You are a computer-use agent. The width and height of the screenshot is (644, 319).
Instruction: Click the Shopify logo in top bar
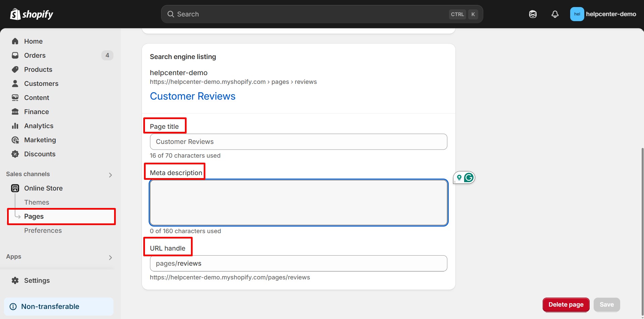32,14
